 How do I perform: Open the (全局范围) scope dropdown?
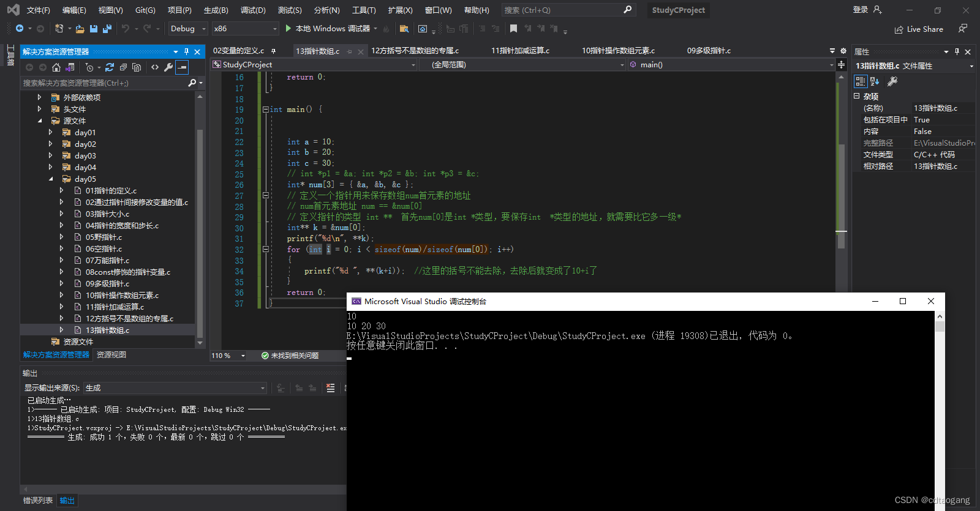tap(522, 64)
